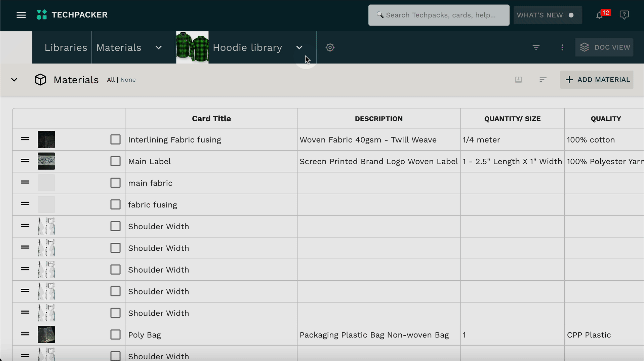644x361 pixels.
Task: Open the Poly Bag thumbnail image
Action: click(x=46, y=334)
